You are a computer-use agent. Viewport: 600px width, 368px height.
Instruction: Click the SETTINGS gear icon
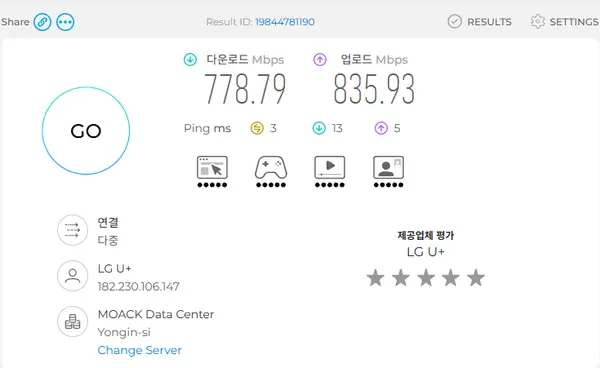(x=538, y=21)
